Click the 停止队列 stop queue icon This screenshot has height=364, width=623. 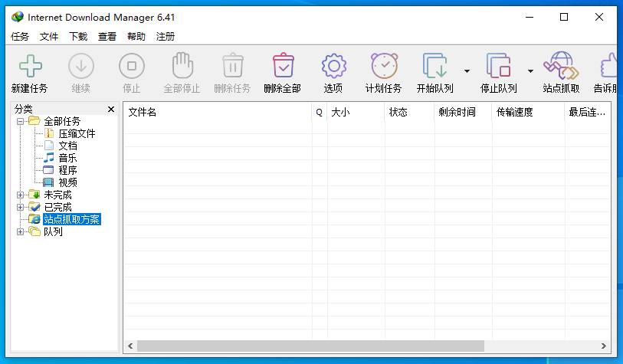click(498, 67)
